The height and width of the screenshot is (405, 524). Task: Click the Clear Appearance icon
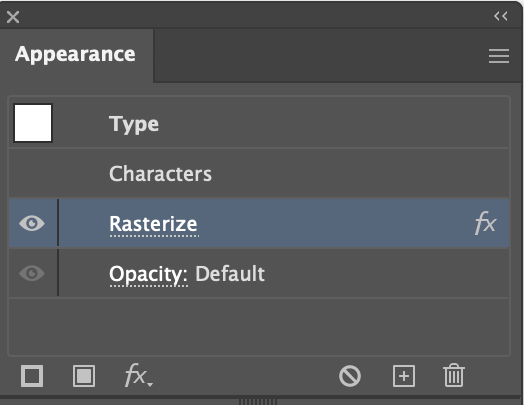click(350, 376)
